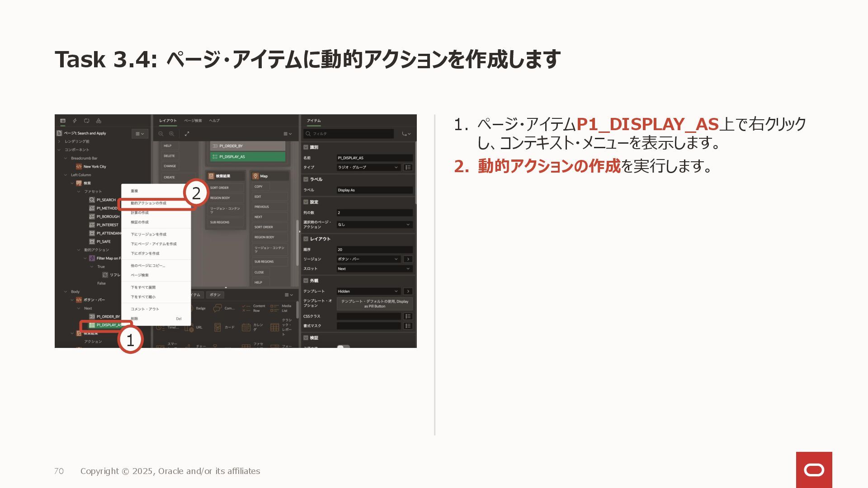The width and height of the screenshot is (868, 488).
Task: Click the expand layout fullscreen icon
Action: click(187, 134)
